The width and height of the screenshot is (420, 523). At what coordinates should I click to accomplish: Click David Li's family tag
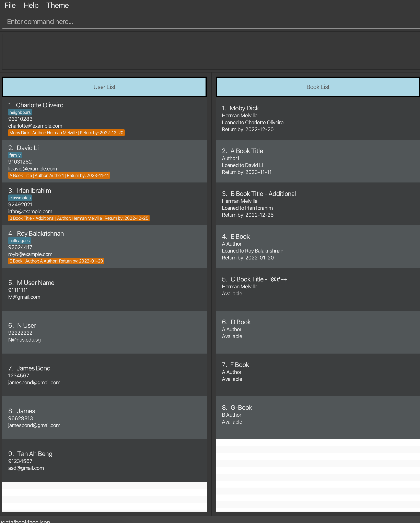pos(15,155)
